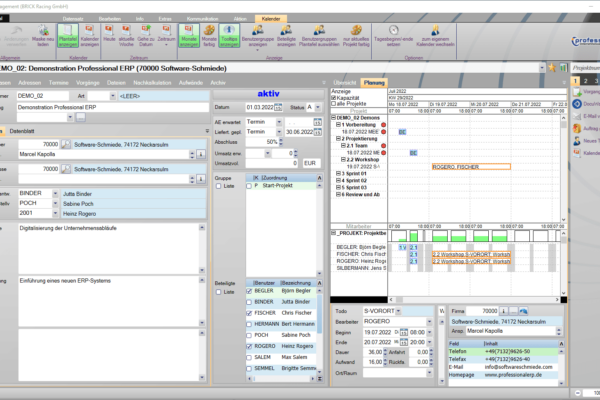
Task: Toggle Plantafel anzeigen in the ribbon
Action: click(68, 35)
